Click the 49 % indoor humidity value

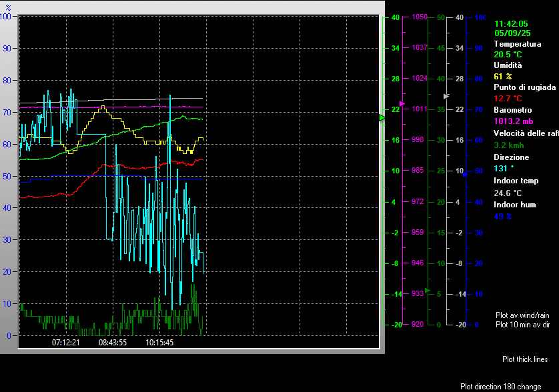503,216
